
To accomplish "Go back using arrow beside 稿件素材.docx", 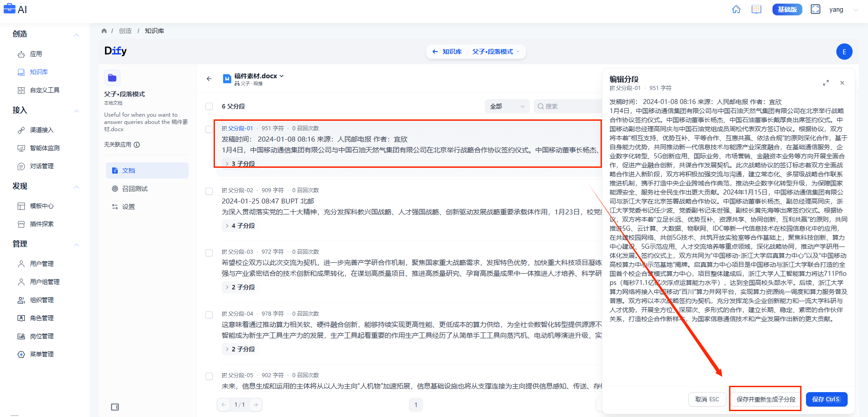I will pos(209,79).
